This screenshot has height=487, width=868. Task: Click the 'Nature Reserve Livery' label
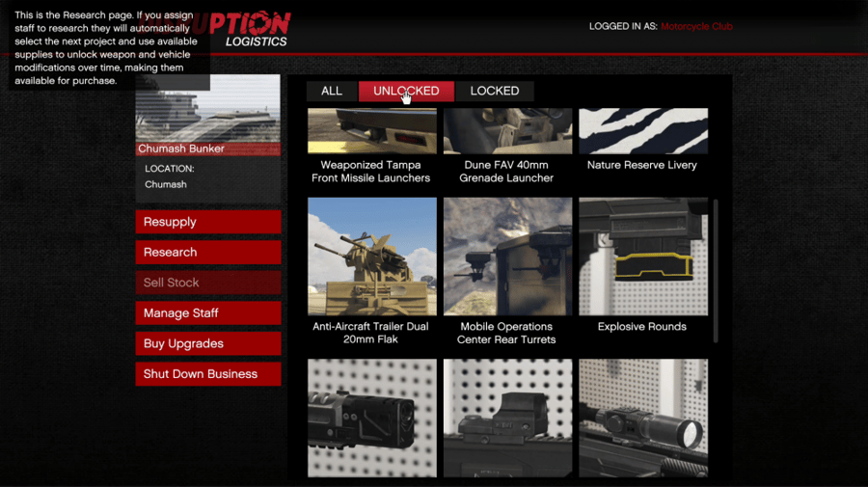pyautogui.click(x=642, y=165)
